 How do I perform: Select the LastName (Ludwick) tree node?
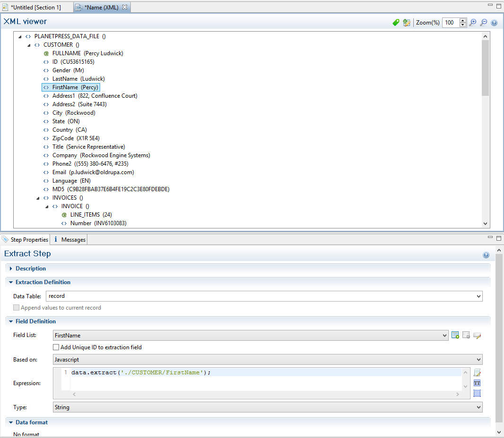(78, 79)
